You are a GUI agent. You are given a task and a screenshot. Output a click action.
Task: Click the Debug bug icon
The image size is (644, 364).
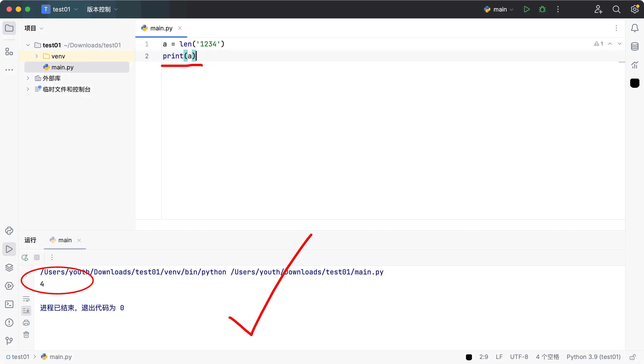(542, 9)
